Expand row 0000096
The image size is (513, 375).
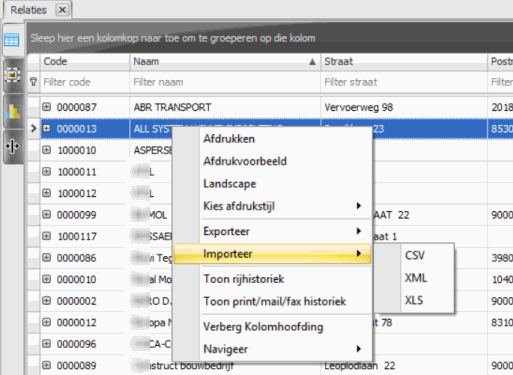pyautogui.click(x=47, y=344)
